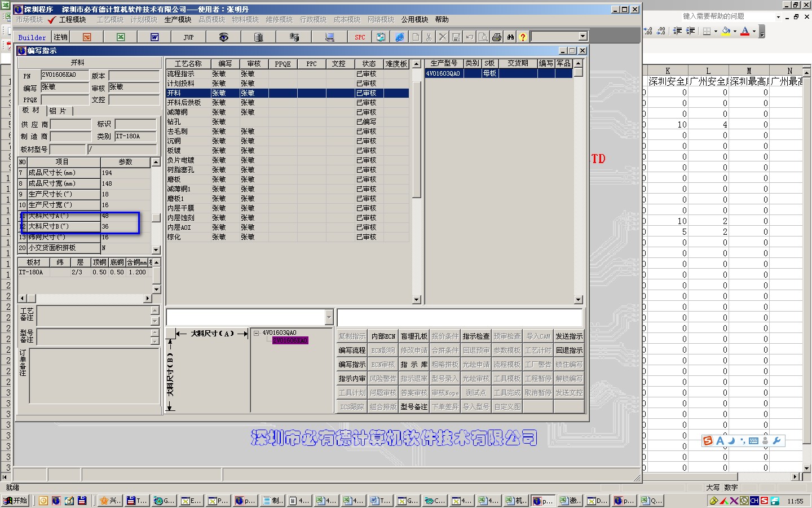812x508 pixels.
Task: Click the parameter list scroll-down arrow
Action: [x=156, y=249]
